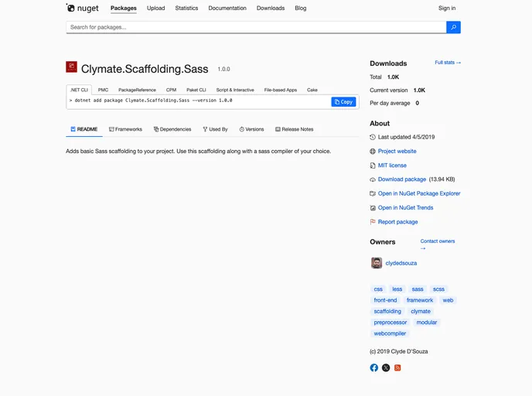
Task: Open the RSS feed icon
Action: click(397, 367)
